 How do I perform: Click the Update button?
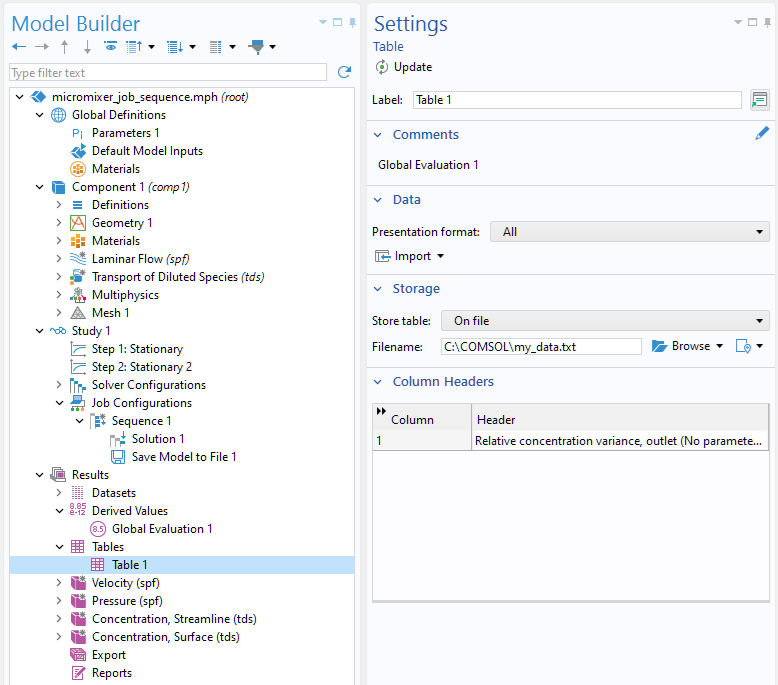[x=403, y=67]
